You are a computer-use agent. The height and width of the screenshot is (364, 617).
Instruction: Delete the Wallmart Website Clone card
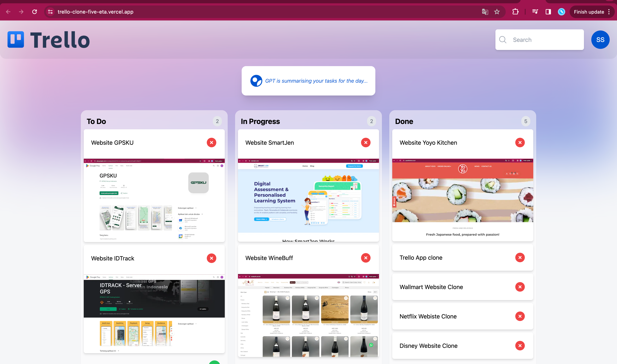pos(520,287)
